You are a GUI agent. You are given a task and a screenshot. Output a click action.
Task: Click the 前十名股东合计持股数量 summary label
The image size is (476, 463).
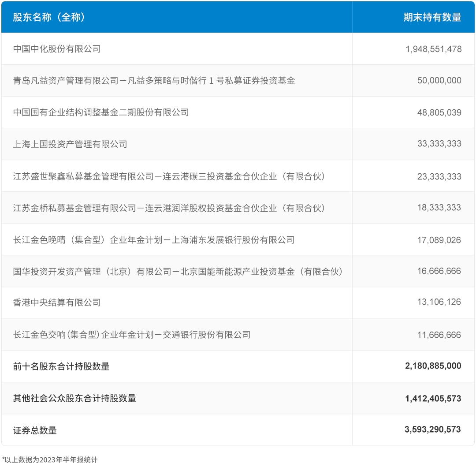coord(61,366)
